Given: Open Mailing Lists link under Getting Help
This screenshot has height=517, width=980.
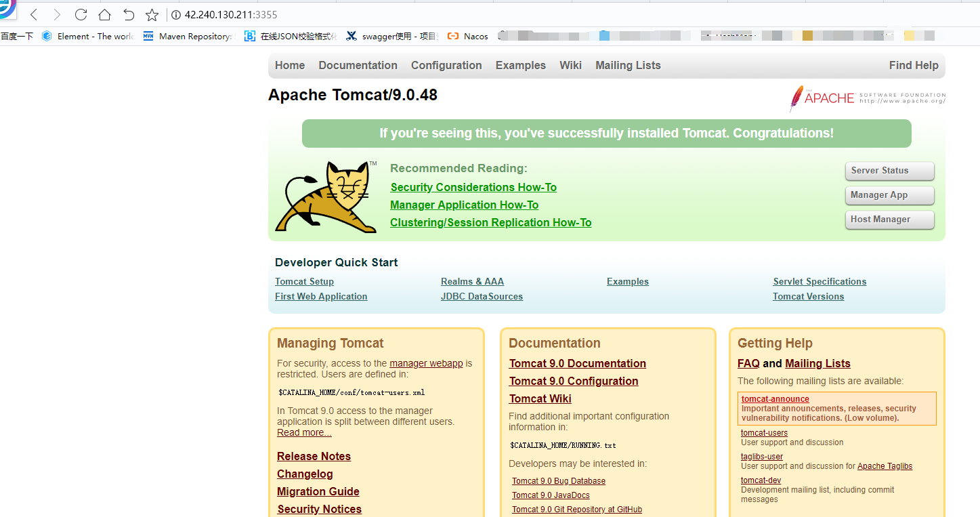Looking at the screenshot, I should click(817, 364).
